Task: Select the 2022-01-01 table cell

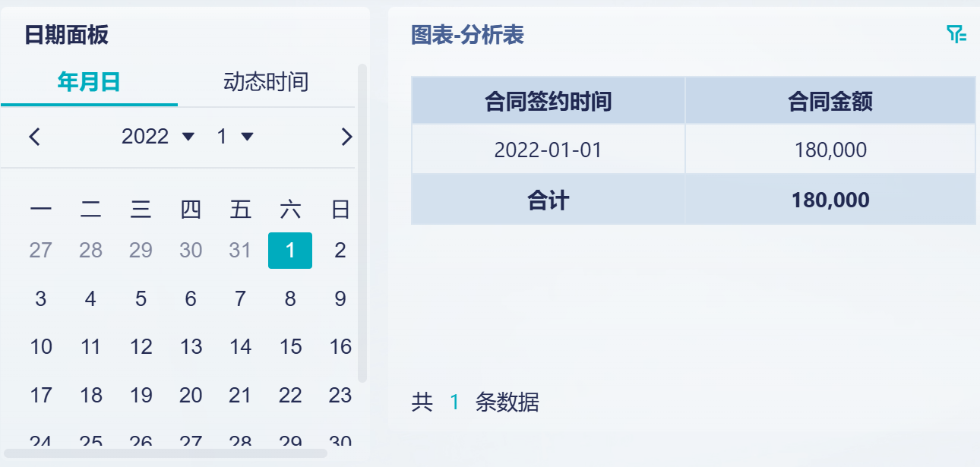Action: click(x=548, y=150)
